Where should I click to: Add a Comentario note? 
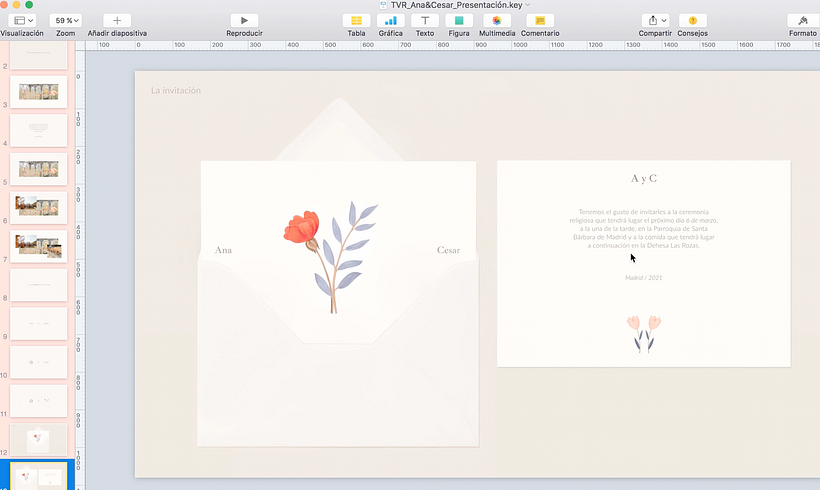pyautogui.click(x=540, y=20)
